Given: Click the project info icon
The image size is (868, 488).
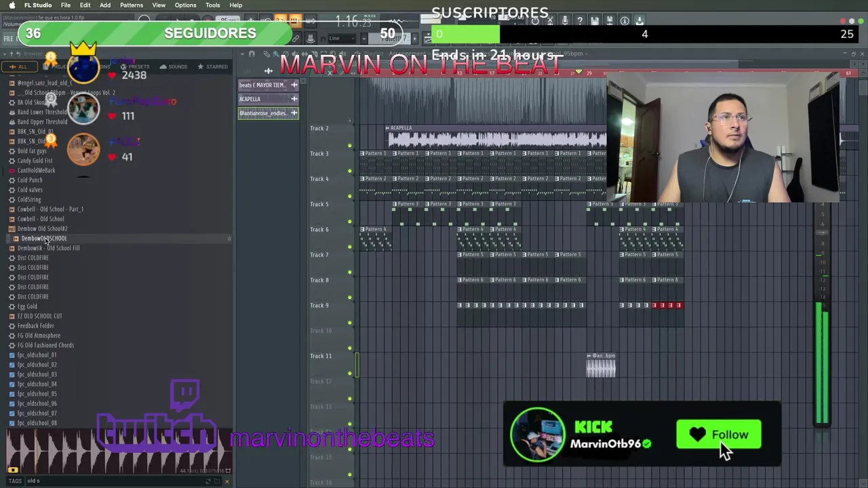Looking at the screenshot, I should [625, 21].
